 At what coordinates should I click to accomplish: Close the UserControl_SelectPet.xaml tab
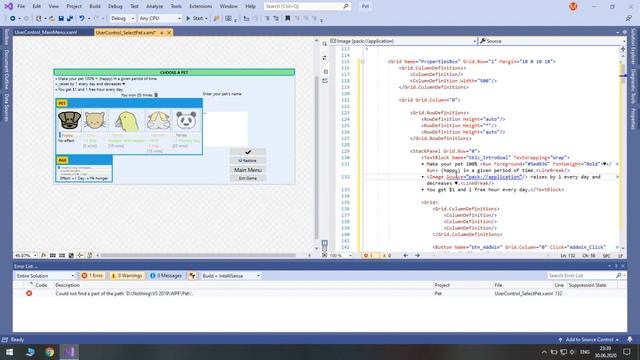tap(169, 32)
